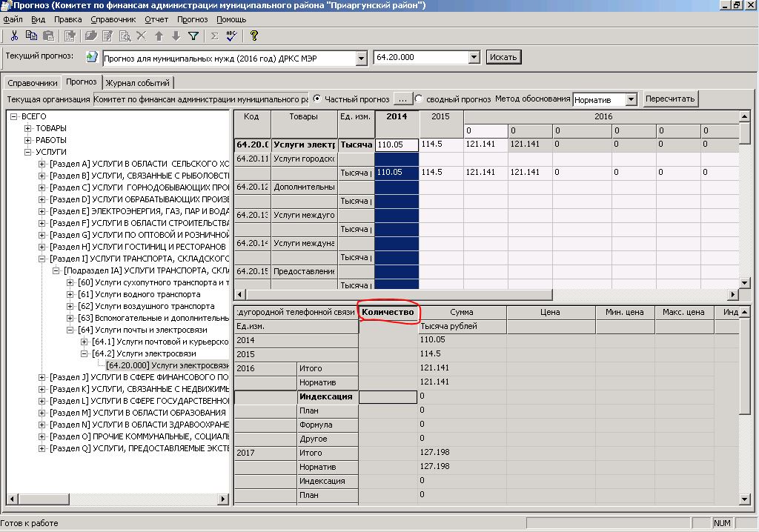
Task: Collapse the УСЛУГИ tree node
Action: [x=28, y=152]
